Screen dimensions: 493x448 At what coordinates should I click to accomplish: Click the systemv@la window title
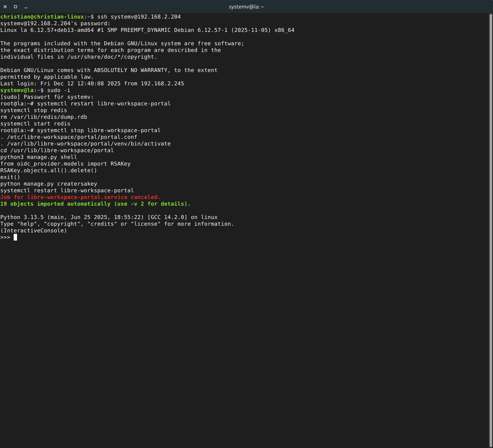246,7
